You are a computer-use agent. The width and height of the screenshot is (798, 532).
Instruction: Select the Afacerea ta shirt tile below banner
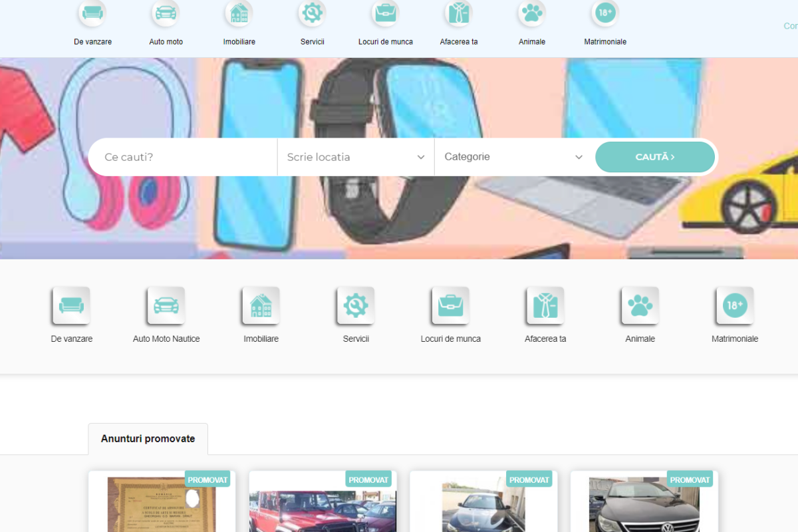point(545,306)
